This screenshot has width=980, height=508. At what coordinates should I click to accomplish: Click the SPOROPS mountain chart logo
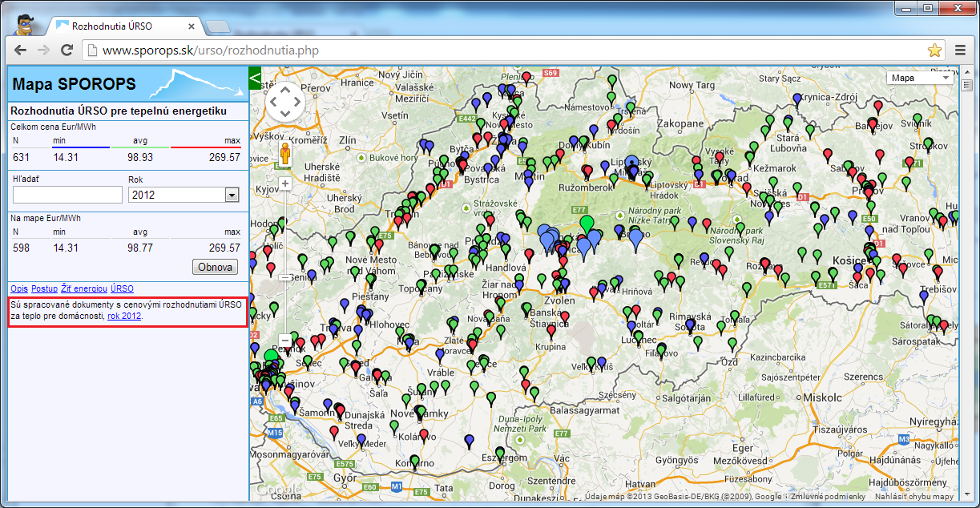(196, 83)
